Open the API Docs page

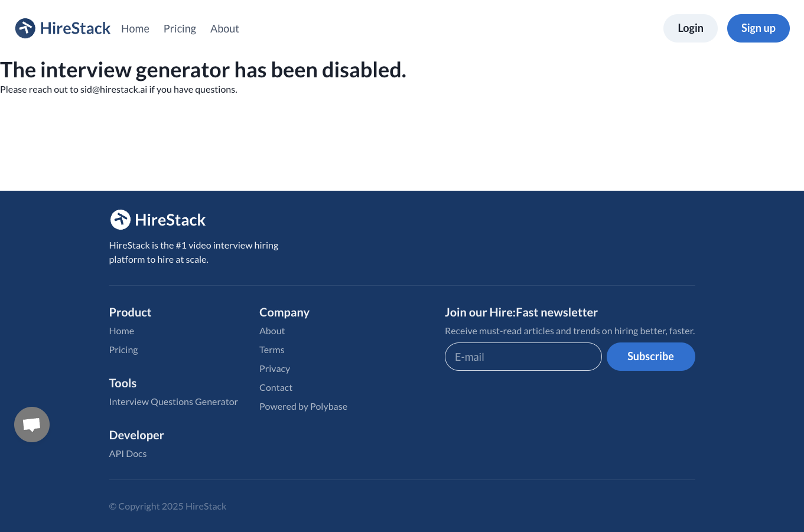[128, 453]
